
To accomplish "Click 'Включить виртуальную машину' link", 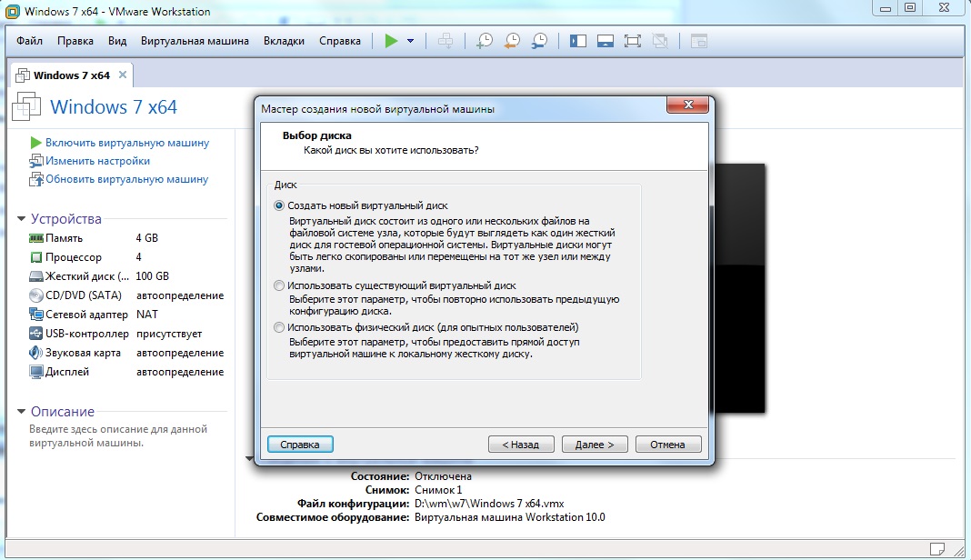I will point(127,143).
